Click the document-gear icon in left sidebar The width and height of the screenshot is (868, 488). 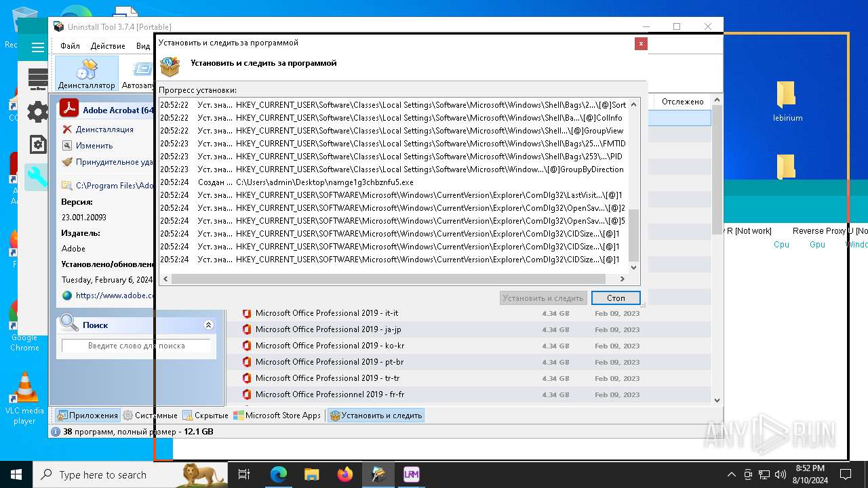(38, 144)
